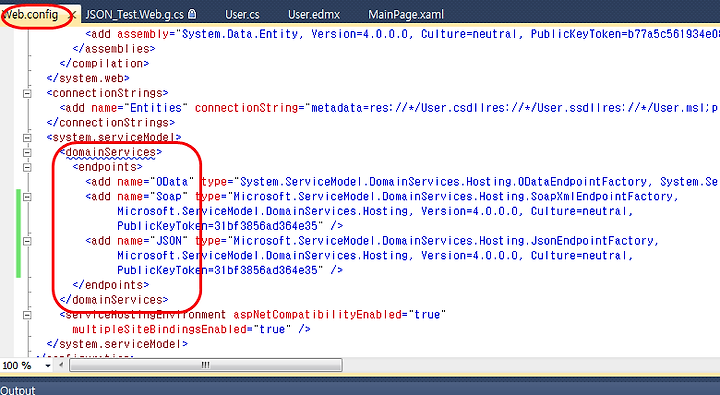Click the name="Entities" attribute text
Viewport: 720px width, 395px height.
coord(140,108)
